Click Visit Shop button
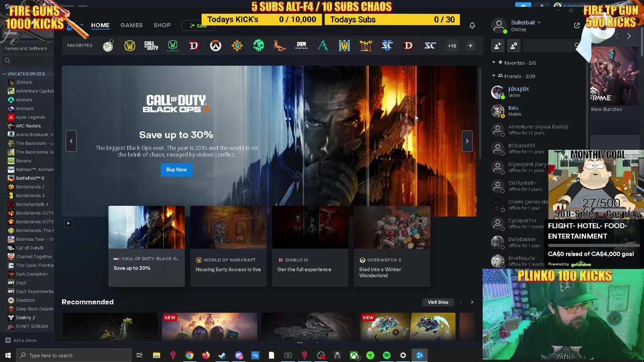Screen dimensions: 644x362 438,302
